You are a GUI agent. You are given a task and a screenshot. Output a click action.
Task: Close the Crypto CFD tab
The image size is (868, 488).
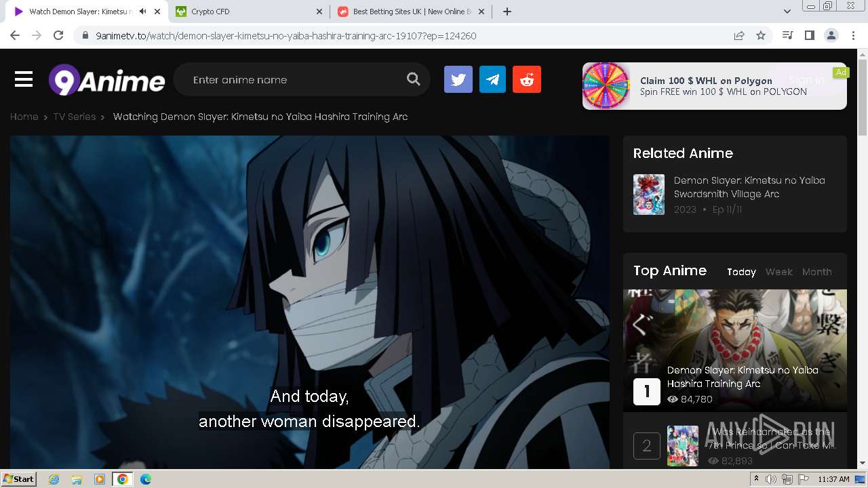click(320, 12)
